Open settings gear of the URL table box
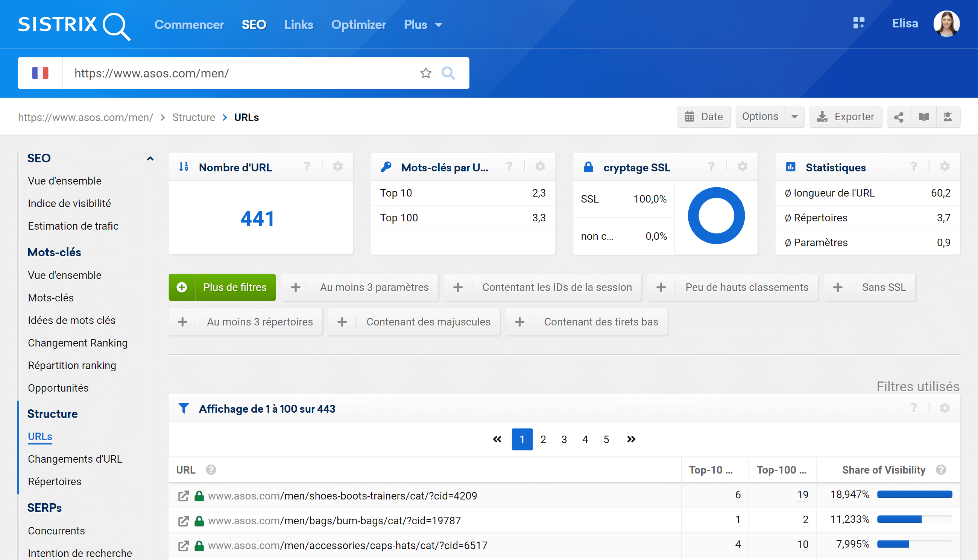 [945, 408]
